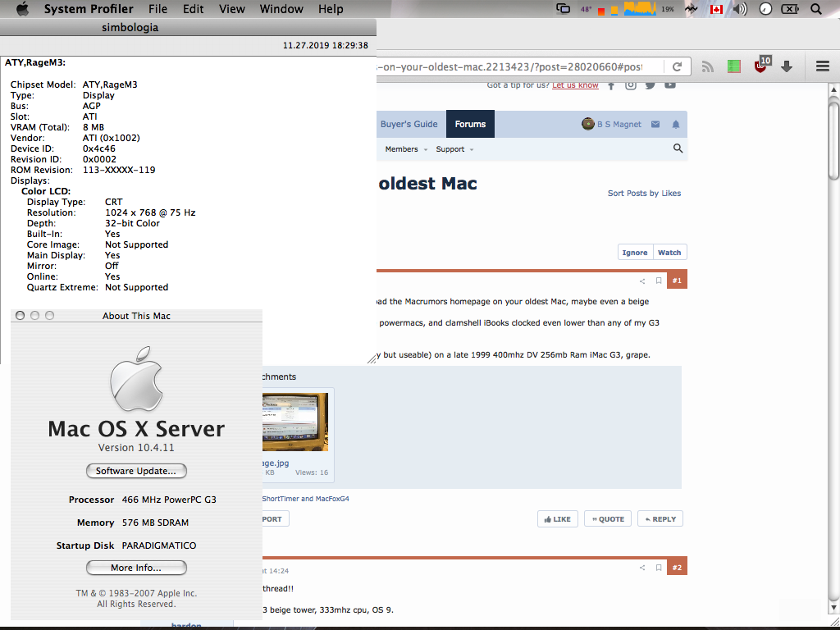Viewport: 840px width, 630px height.
Task: Open the Canadian flag input menu
Action: click(715, 9)
